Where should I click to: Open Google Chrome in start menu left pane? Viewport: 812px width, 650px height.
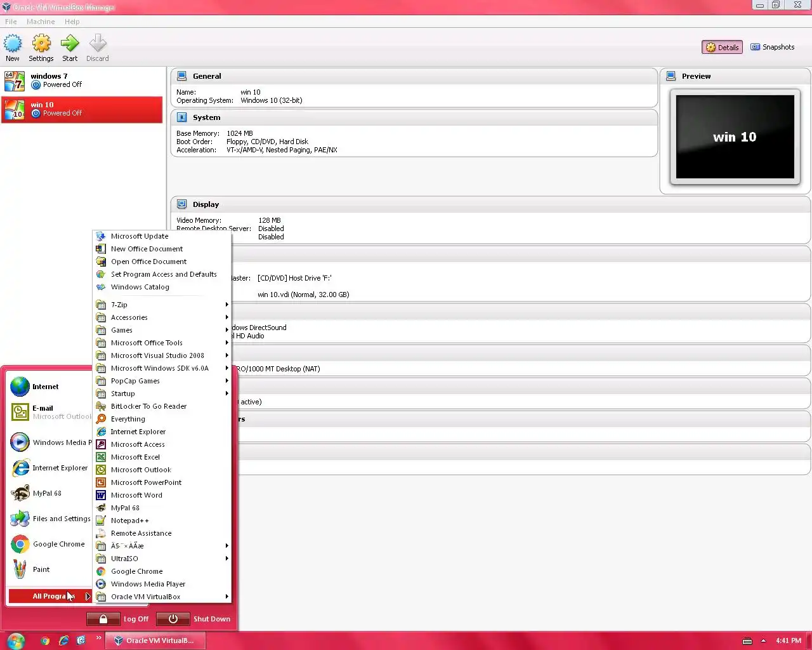[50, 544]
